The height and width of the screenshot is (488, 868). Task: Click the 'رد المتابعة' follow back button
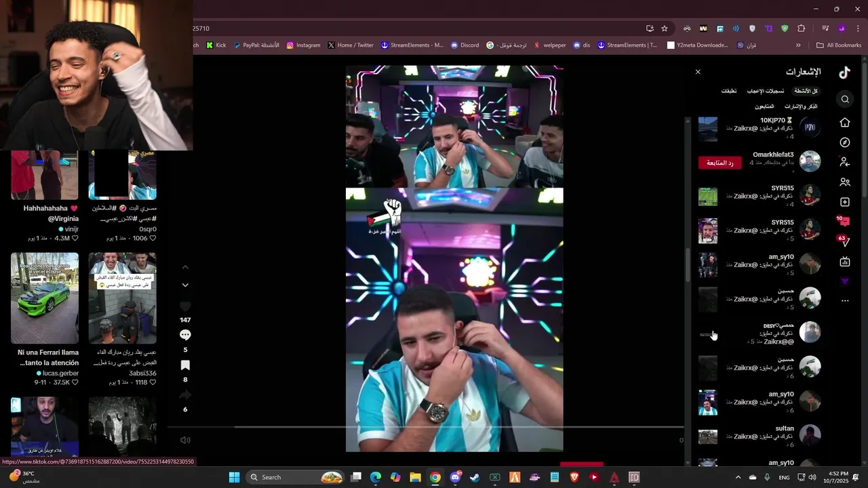pyautogui.click(x=720, y=163)
